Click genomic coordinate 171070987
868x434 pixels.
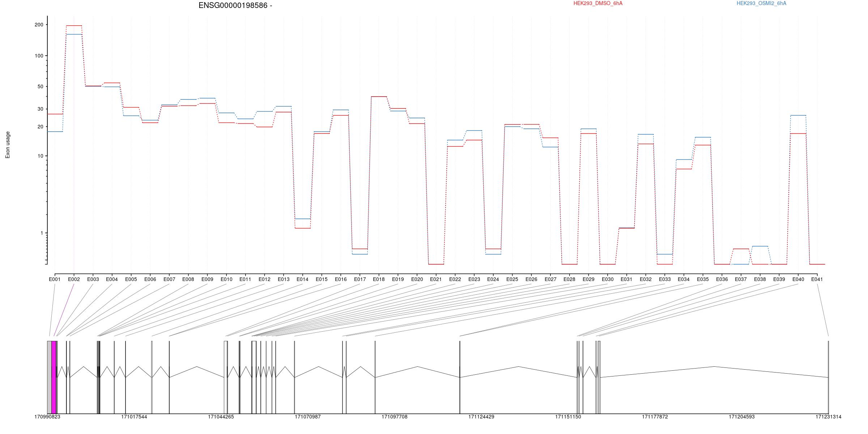[308, 417]
